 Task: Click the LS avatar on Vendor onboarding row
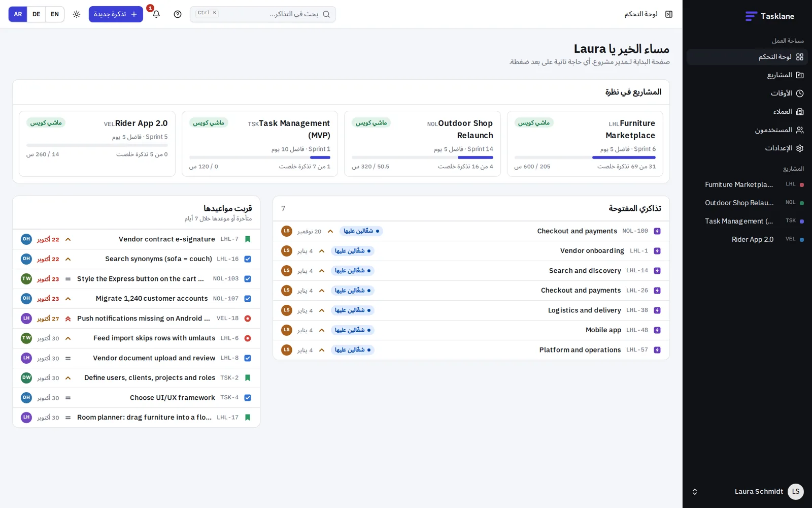pos(287,251)
